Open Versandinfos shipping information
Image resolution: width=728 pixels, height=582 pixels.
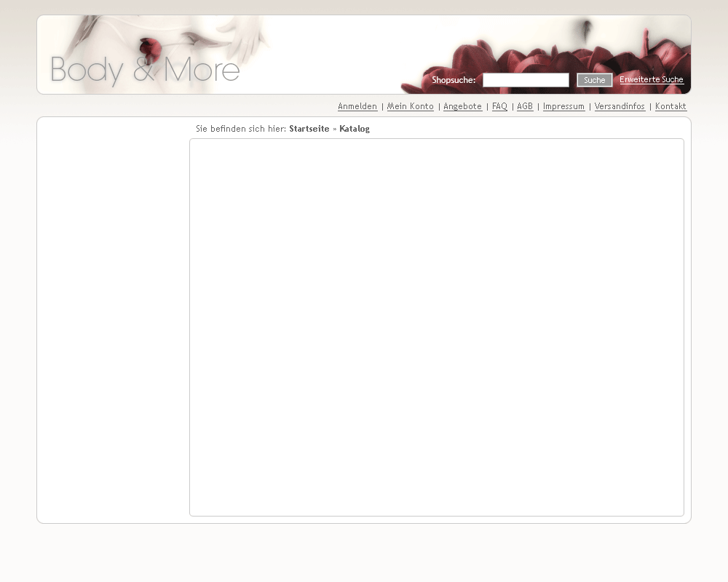(620, 106)
